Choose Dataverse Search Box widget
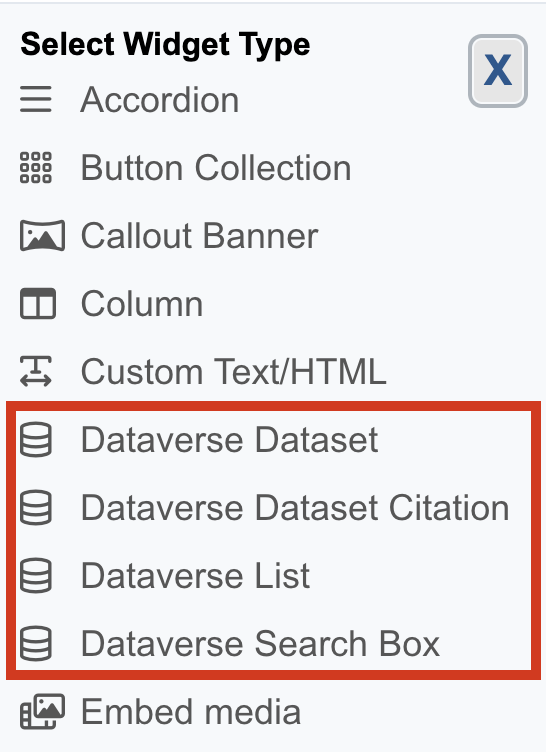Viewport: 546px width, 752px height. point(260,644)
